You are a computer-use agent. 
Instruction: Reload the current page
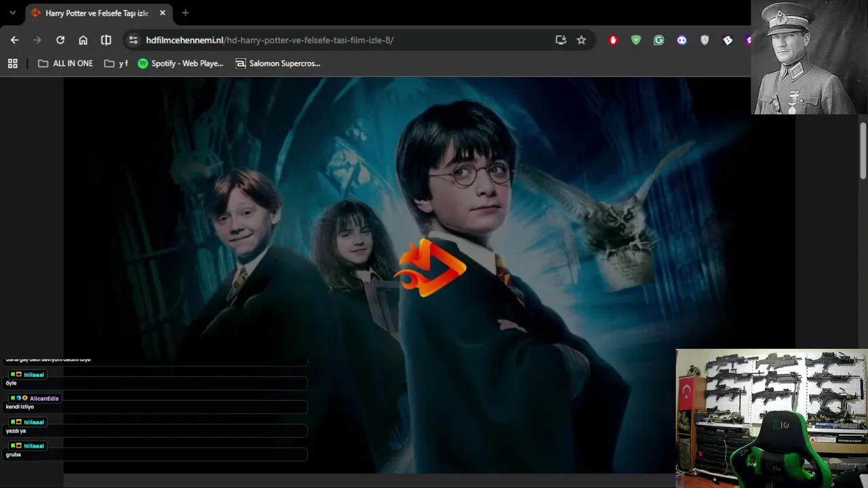[x=60, y=40]
